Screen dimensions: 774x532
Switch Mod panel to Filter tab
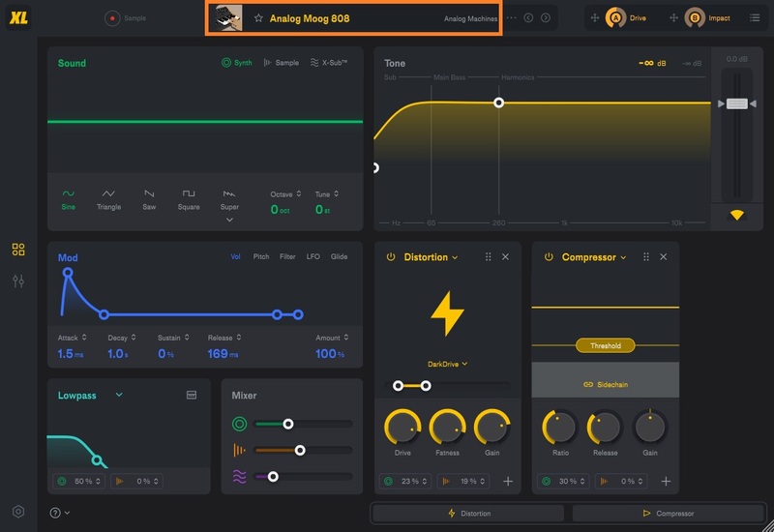pyautogui.click(x=287, y=256)
